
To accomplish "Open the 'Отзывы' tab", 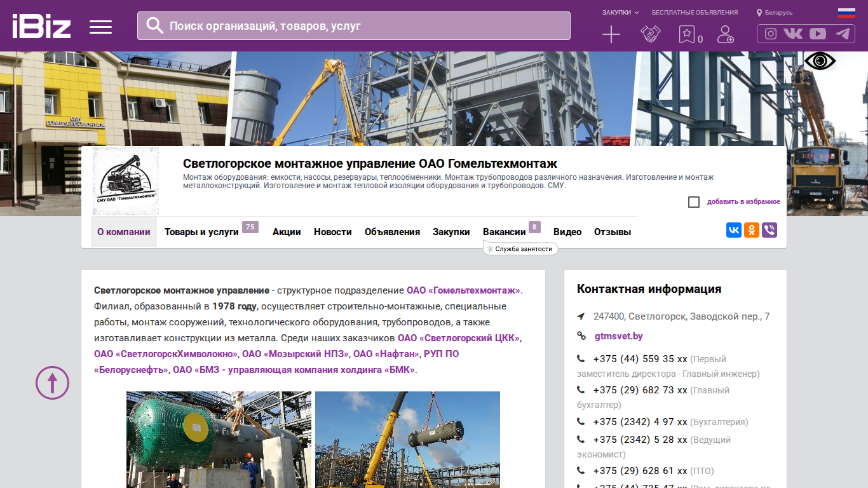I will click(613, 232).
